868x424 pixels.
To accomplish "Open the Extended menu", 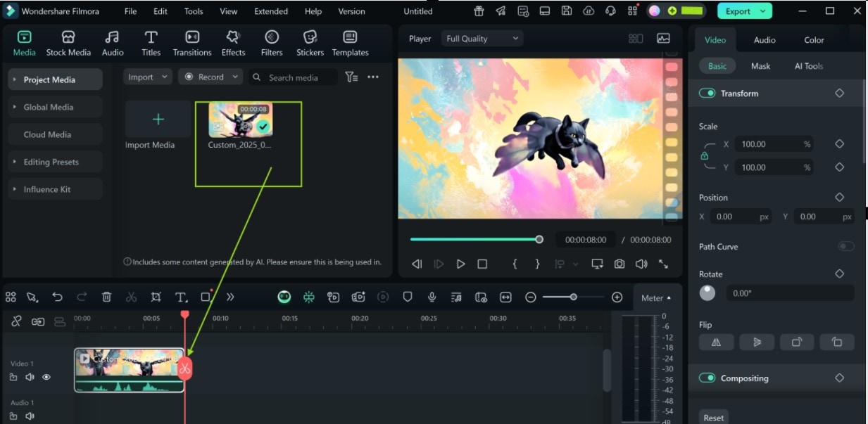I will tap(271, 11).
